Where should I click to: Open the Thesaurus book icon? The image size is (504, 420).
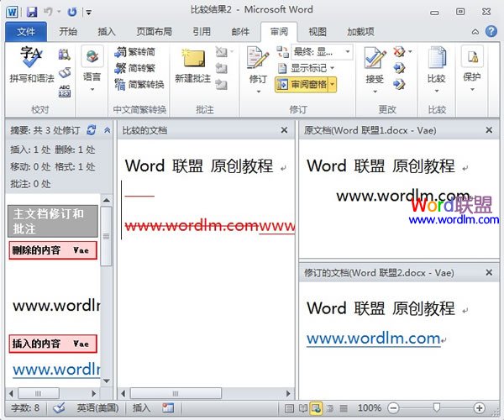65,73
